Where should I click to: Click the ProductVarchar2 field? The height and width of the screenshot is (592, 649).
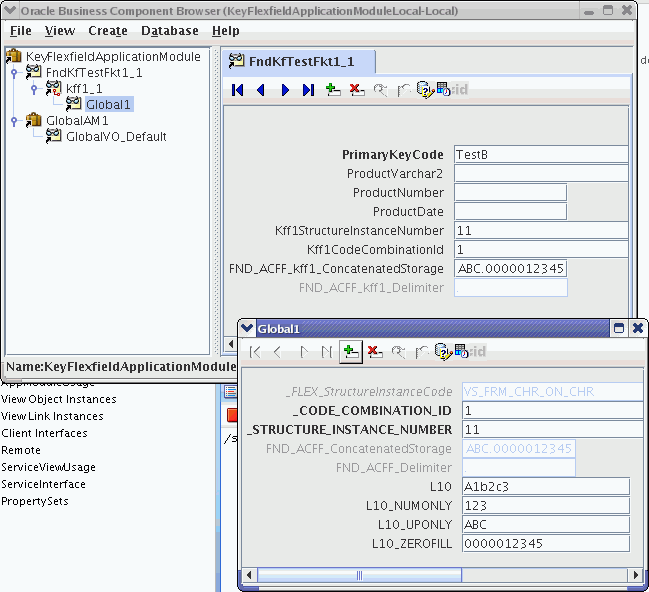(x=541, y=173)
